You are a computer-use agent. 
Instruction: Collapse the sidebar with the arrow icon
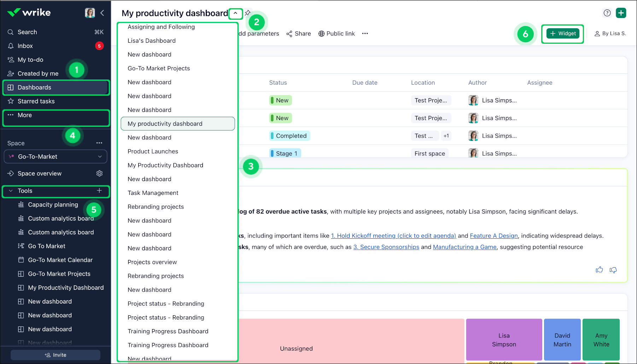click(x=102, y=13)
